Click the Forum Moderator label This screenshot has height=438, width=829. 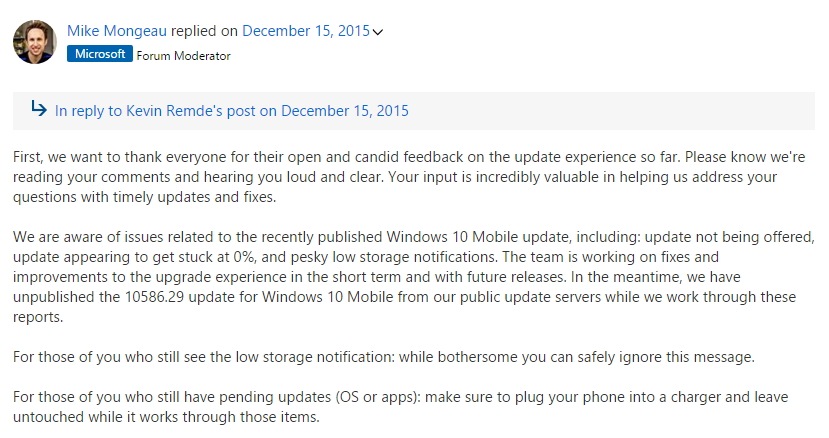(x=183, y=56)
